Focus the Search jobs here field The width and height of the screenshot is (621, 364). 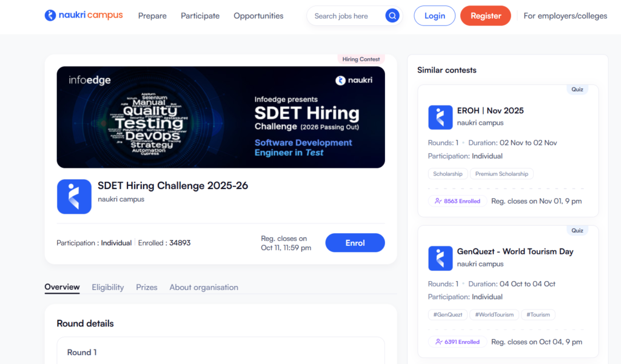(x=346, y=16)
